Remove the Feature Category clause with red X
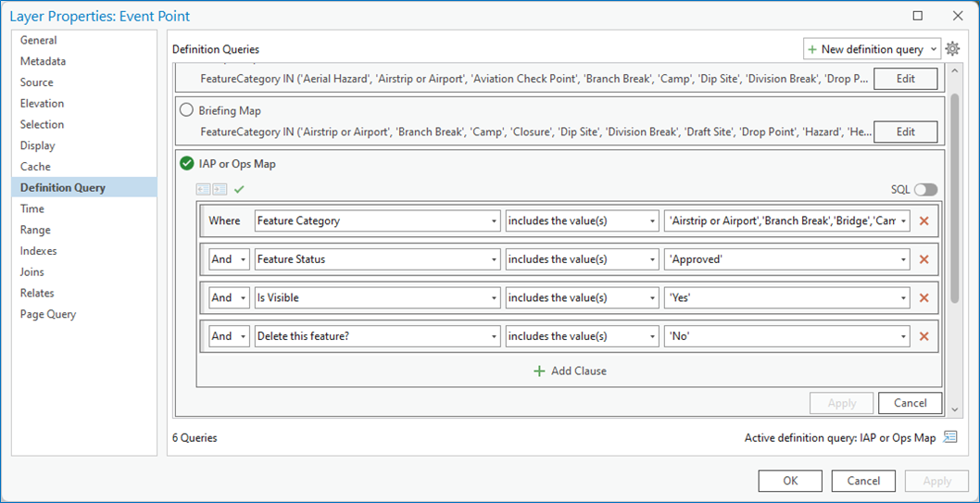Image resolution: width=980 pixels, height=503 pixels. click(923, 221)
